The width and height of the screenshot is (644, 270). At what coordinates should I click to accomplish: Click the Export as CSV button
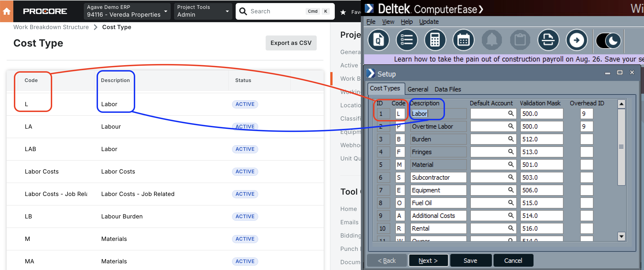291,43
